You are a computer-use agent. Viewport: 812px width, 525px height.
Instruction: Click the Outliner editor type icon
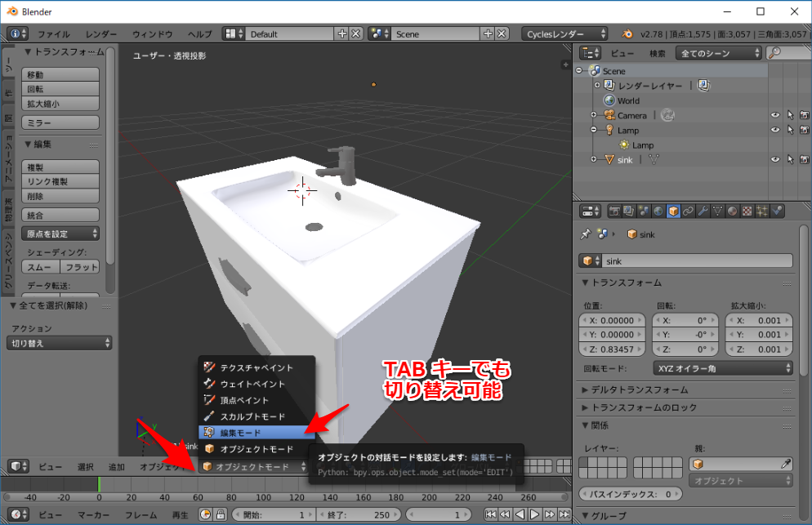pyautogui.click(x=591, y=53)
